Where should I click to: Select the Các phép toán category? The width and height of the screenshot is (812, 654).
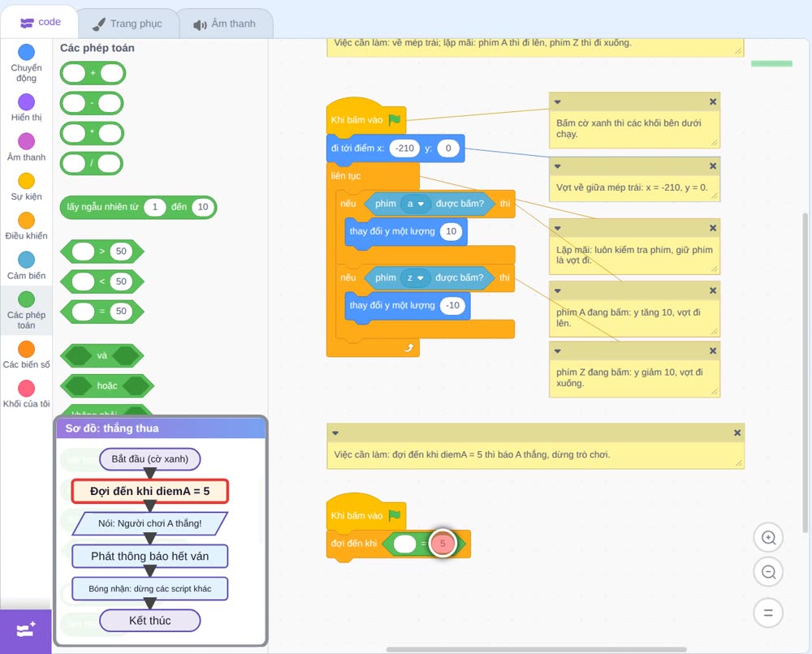[26, 311]
